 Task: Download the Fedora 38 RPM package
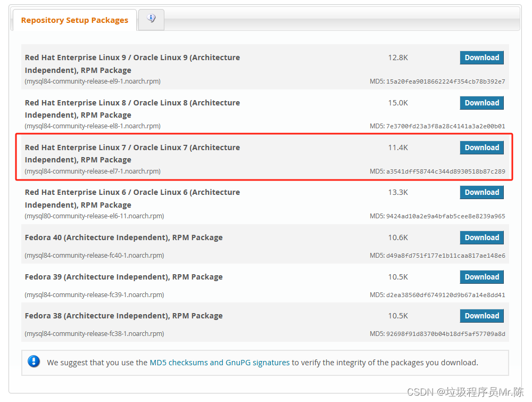coord(481,316)
